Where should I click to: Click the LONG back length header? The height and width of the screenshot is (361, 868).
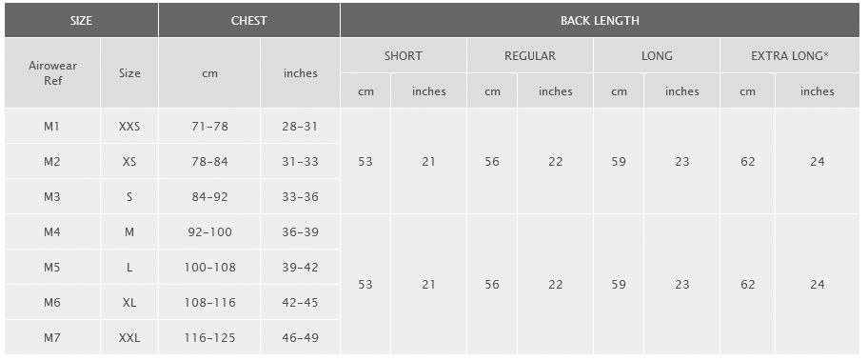pos(657,55)
